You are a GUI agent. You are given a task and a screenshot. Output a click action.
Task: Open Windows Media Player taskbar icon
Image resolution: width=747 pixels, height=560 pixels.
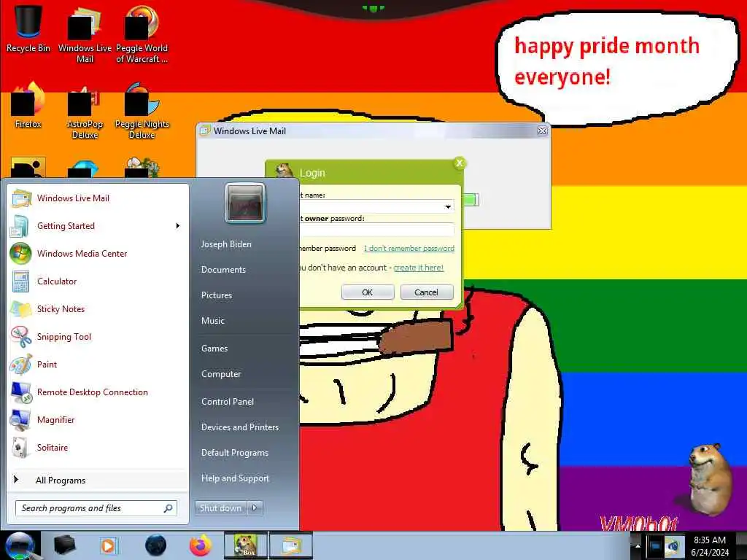tap(108, 545)
